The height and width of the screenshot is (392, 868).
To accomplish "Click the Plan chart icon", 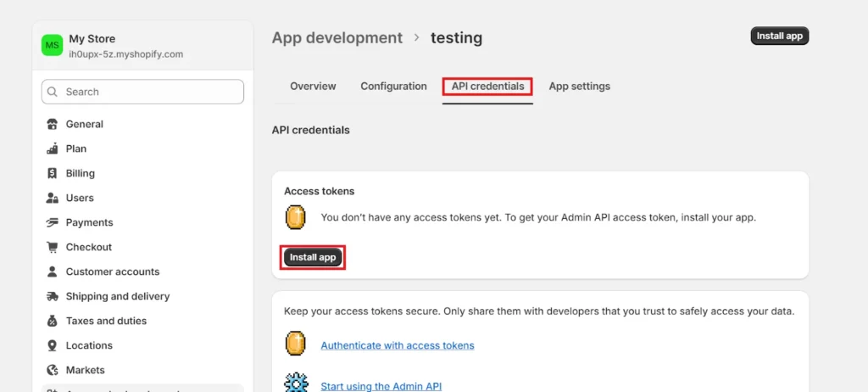I will point(52,148).
